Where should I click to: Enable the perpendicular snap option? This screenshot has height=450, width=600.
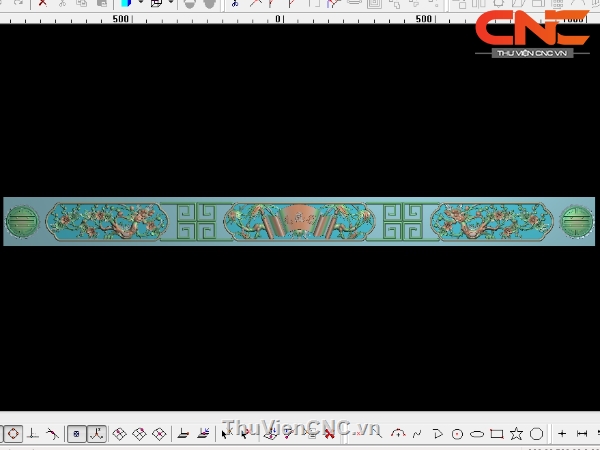tap(33, 434)
